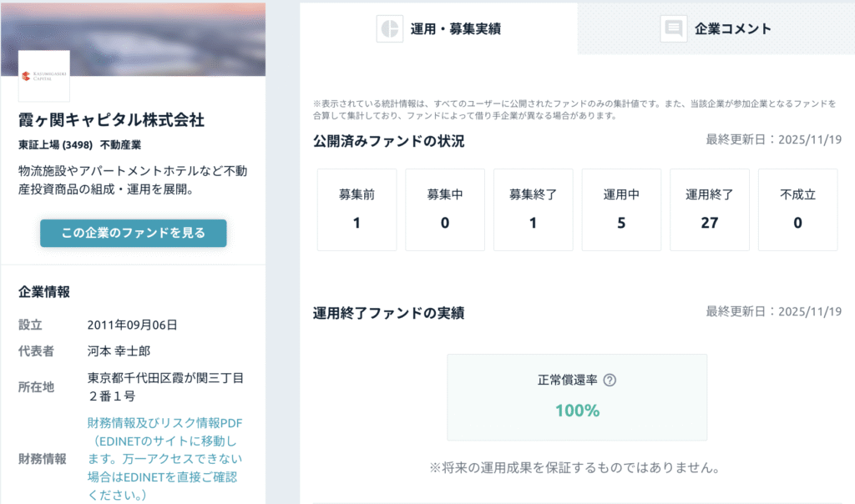
Task: Click the question mark icon beside 正常償還率
Action: pos(610,381)
